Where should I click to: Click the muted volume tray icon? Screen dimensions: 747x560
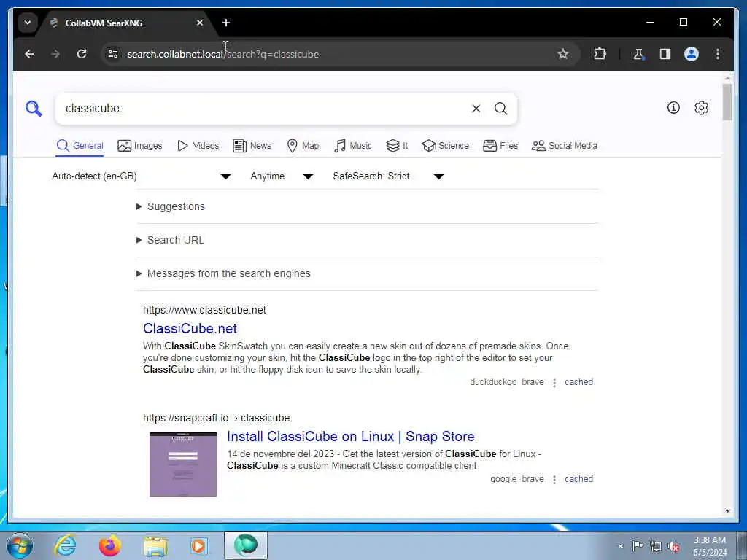[673, 546]
